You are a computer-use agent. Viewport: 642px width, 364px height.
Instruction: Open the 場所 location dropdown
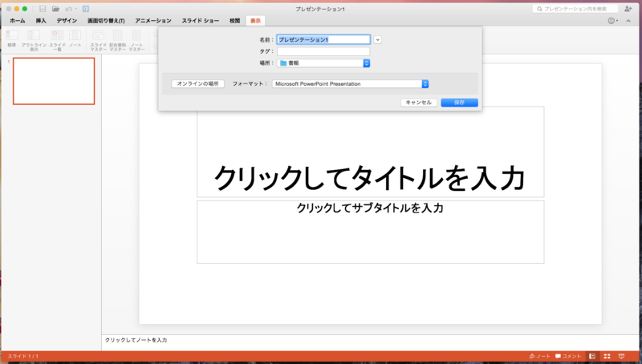pos(323,63)
